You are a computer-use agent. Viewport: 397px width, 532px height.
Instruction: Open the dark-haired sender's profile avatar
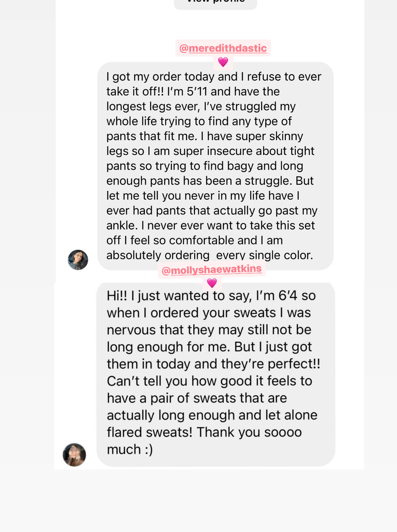(x=78, y=260)
